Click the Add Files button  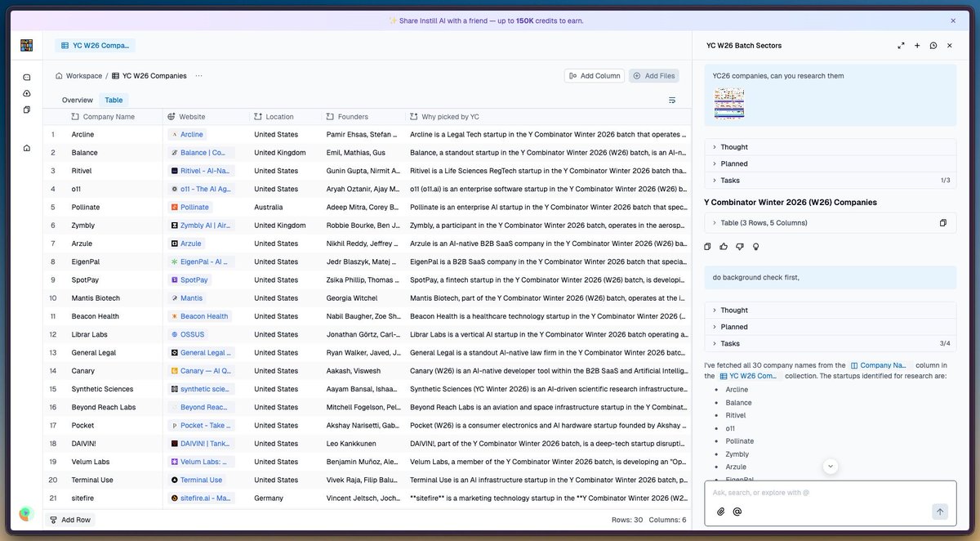[x=654, y=76]
